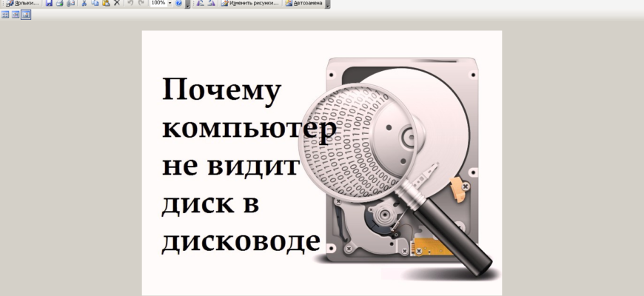Undo the last action
Image resolution: width=644 pixels, height=296 pixels.
coord(130,3)
